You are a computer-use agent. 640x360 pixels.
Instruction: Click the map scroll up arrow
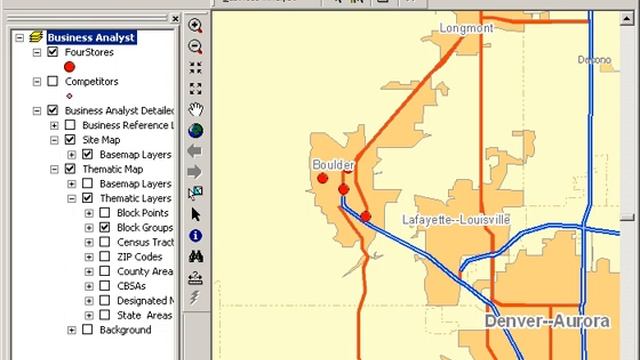coord(627,18)
